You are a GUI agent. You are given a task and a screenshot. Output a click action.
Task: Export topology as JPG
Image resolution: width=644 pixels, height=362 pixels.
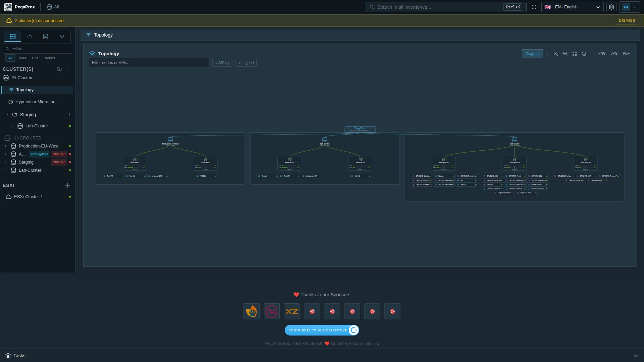tap(614, 54)
